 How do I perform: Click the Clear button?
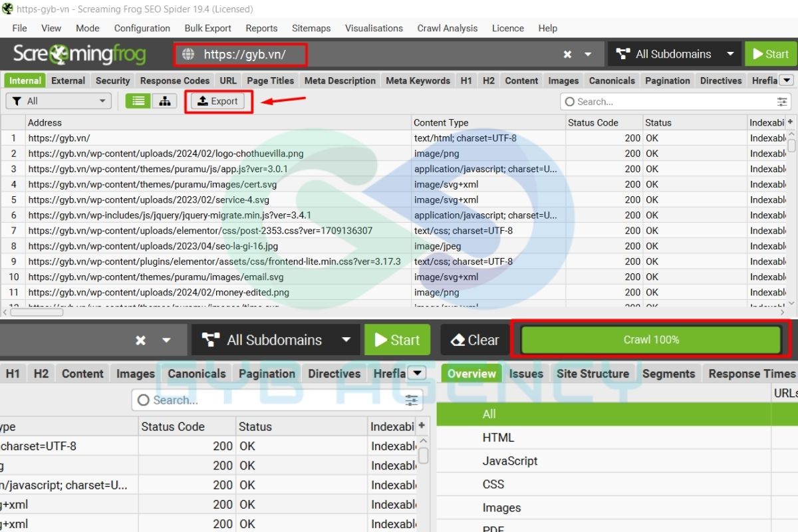tap(475, 340)
